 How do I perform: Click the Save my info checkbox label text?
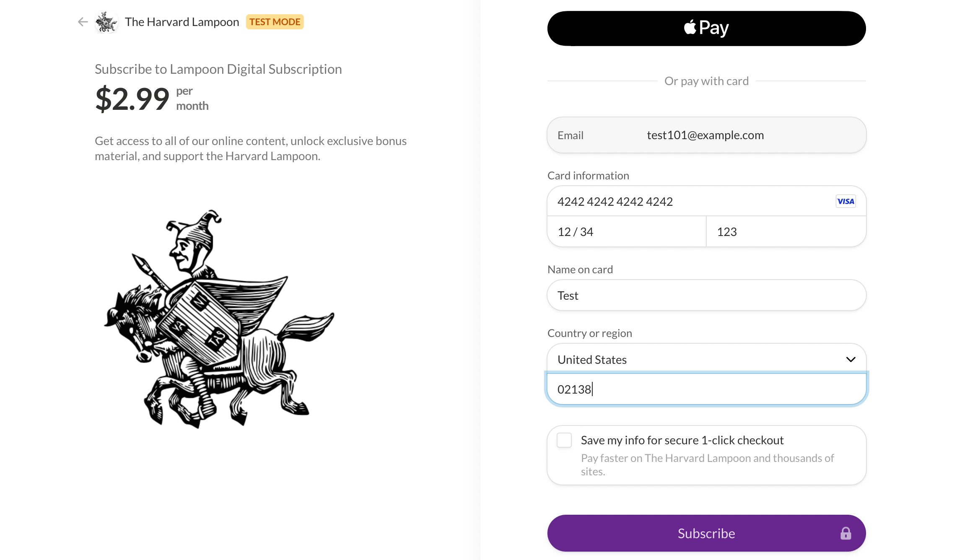[x=682, y=441]
